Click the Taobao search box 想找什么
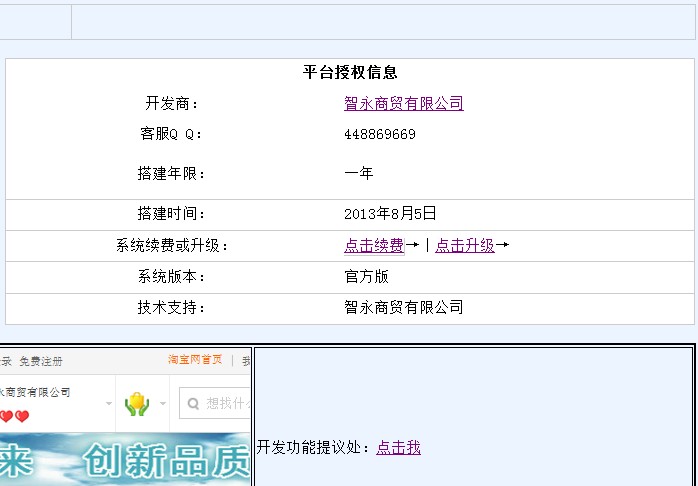This screenshot has width=698, height=486. coord(215,403)
